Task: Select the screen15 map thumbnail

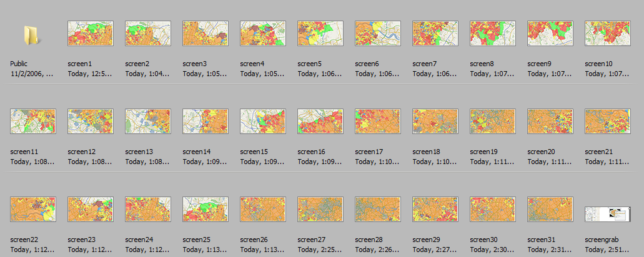Action: pos(263,122)
